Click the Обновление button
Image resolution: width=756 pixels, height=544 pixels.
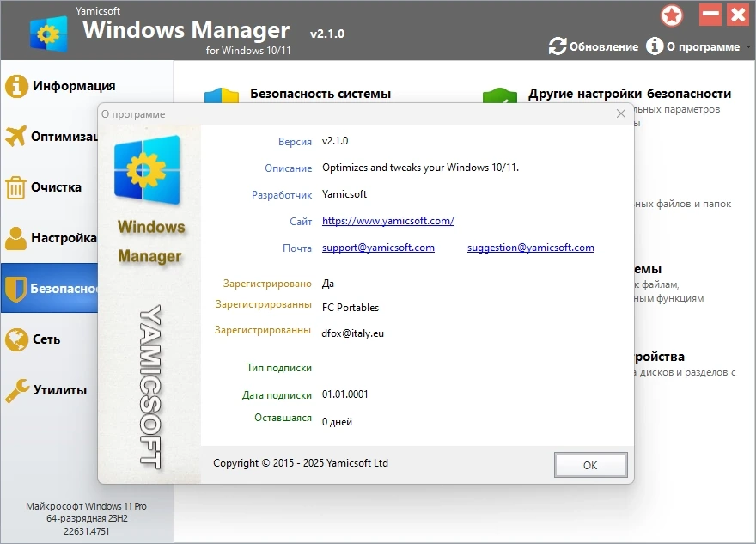point(594,46)
